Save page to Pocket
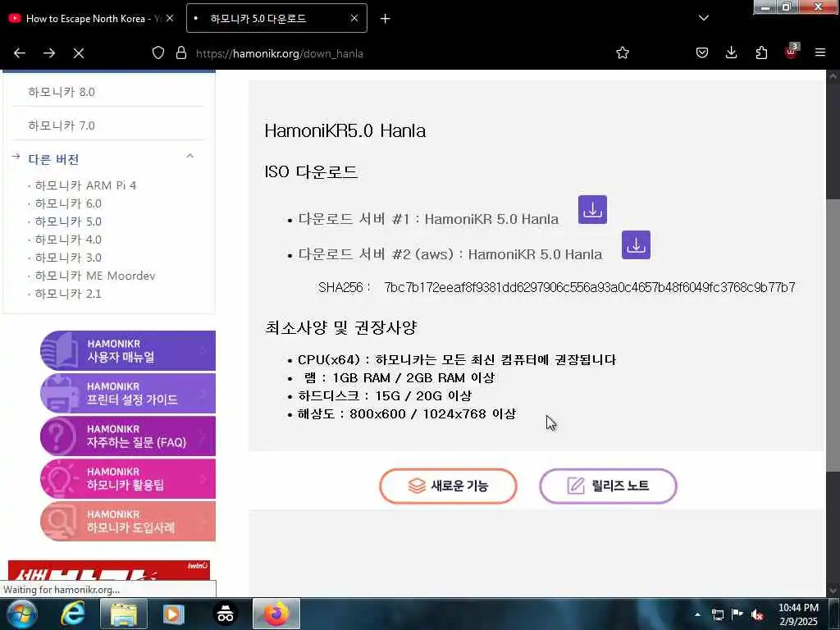This screenshot has height=630, width=840. (x=702, y=53)
